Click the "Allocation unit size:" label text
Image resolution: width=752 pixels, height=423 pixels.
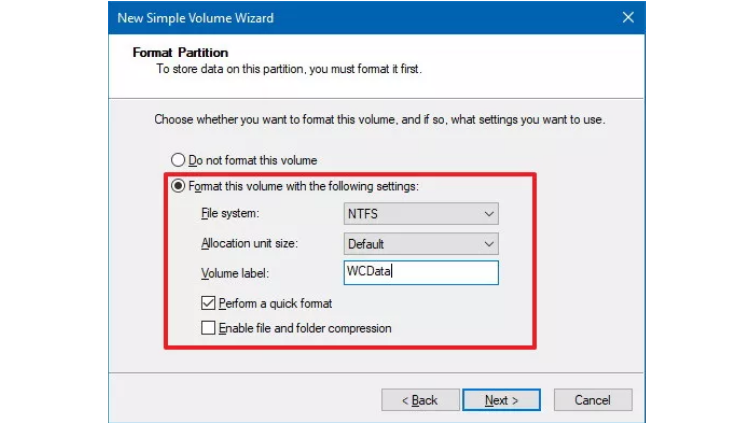(x=251, y=244)
